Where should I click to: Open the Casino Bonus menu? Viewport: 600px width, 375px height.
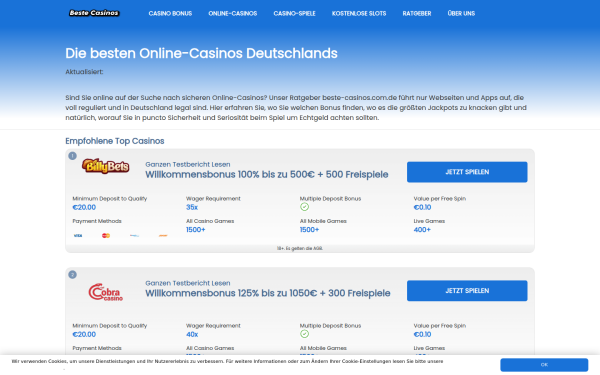170,13
